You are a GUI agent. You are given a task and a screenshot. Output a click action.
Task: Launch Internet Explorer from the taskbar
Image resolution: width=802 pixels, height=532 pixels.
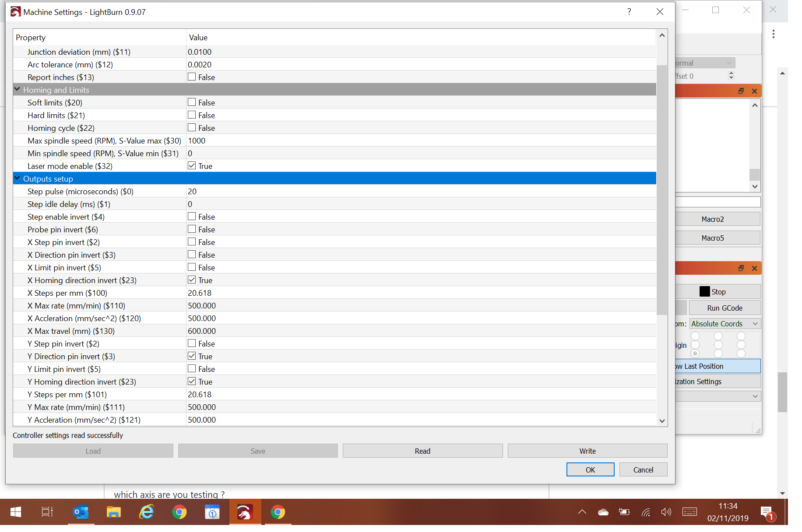(147, 512)
